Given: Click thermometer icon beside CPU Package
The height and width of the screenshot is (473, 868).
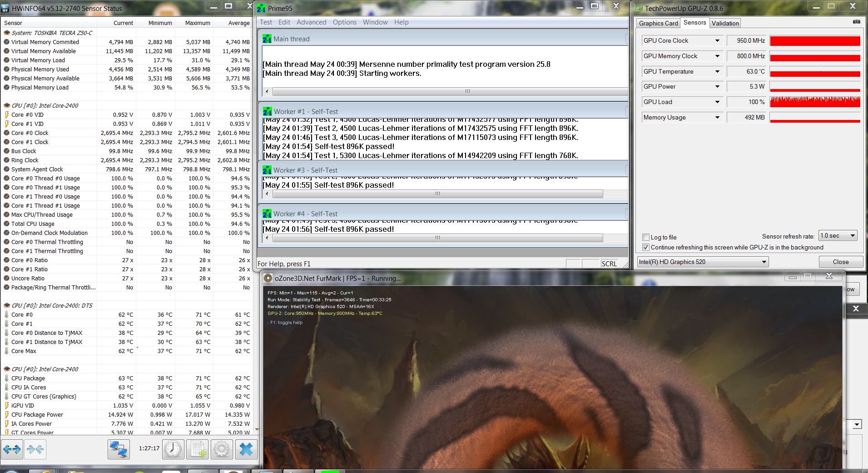Looking at the screenshot, I should (7, 378).
